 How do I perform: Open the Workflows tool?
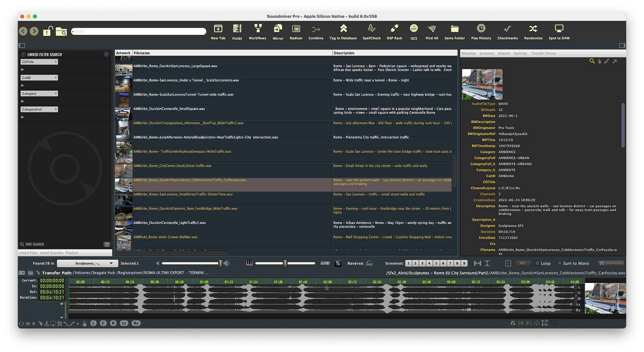(258, 29)
